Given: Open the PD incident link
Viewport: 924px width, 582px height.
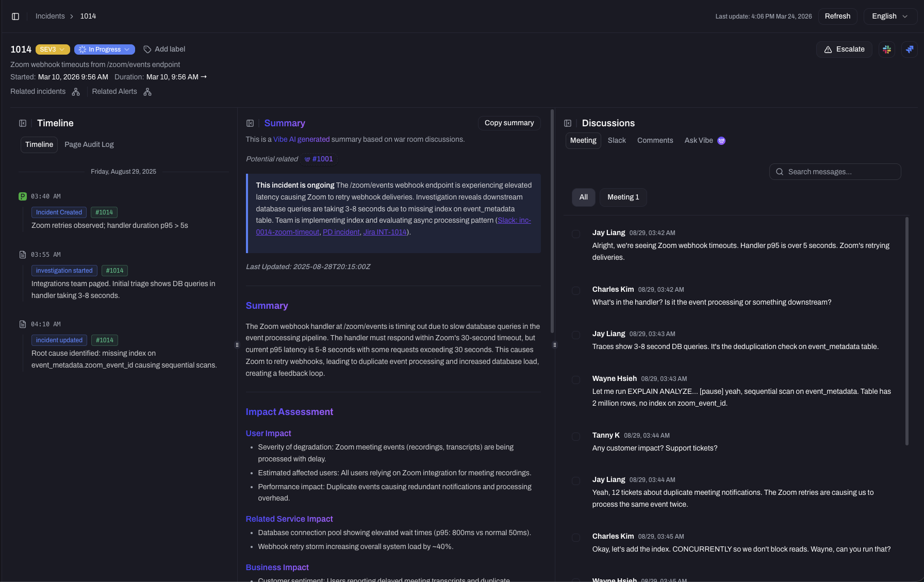Looking at the screenshot, I should pyautogui.click(x=341, y=232).
